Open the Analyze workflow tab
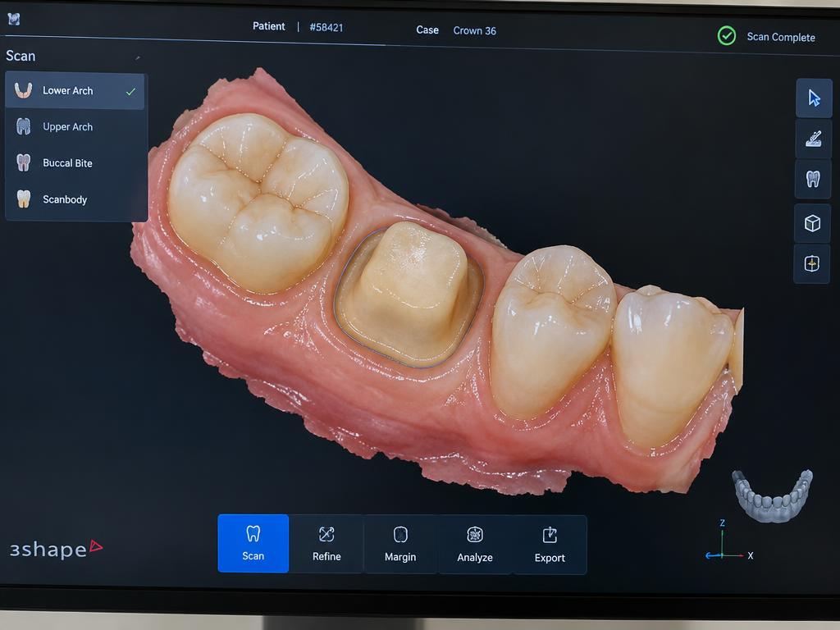The height and width of the screenshot is (630, 840). [475, 545]
